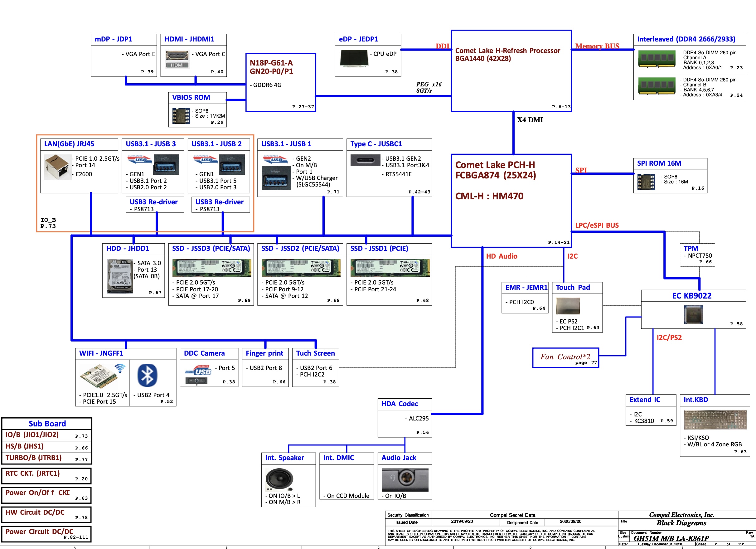The image size is (756, 549).
Task: Click the HD Audio label
Action: pos(502,256)
